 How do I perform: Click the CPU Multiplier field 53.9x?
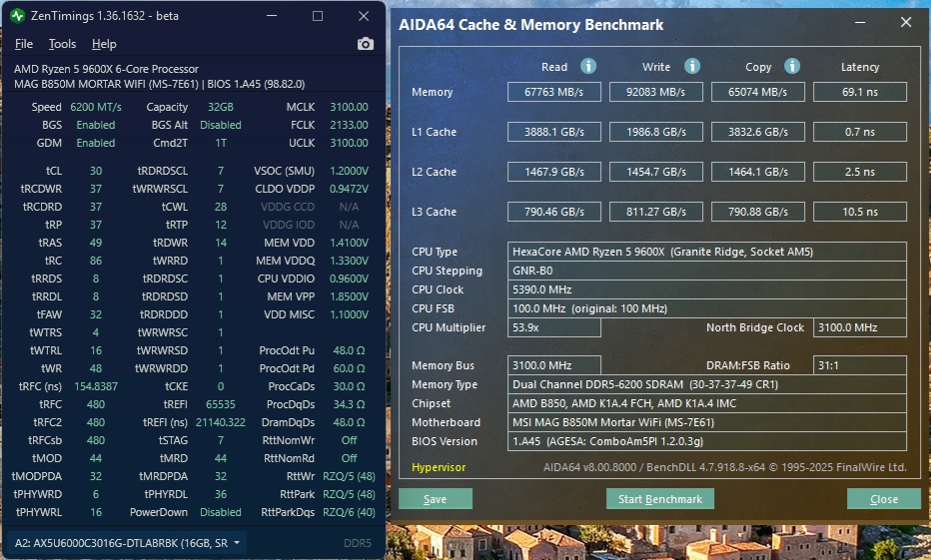(x=554, y=327)
